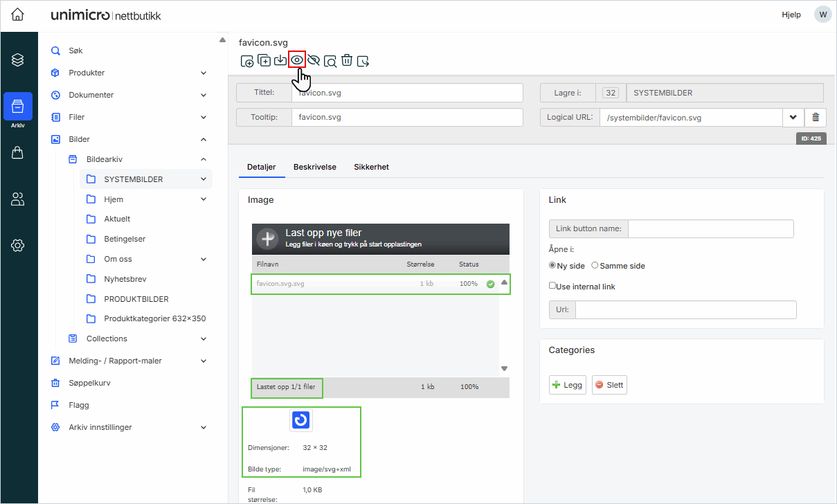
Task: Open the Logical URL dropdown arrow
Action: pos(793,118)
